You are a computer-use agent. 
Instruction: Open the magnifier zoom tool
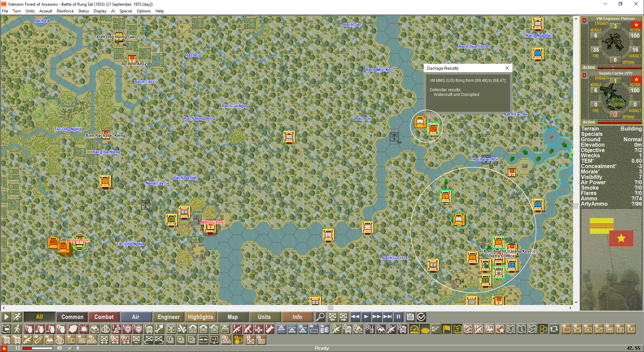click(x=320, y=317)
